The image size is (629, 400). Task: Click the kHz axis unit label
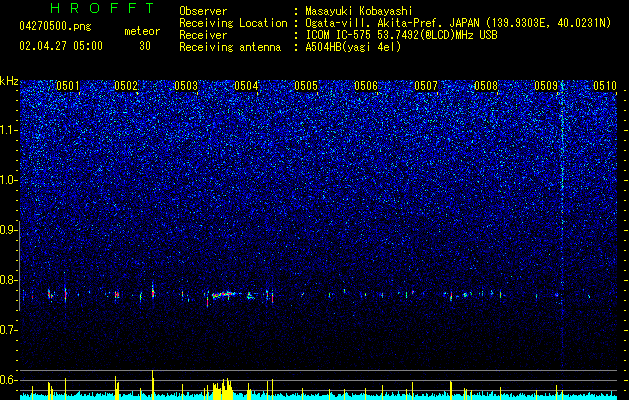point(9,81)
